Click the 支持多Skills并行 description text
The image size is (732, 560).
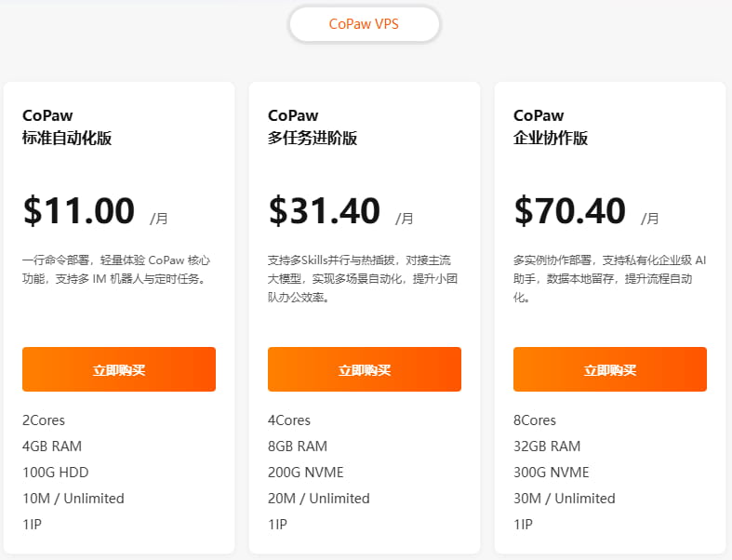tap(359, 278)
